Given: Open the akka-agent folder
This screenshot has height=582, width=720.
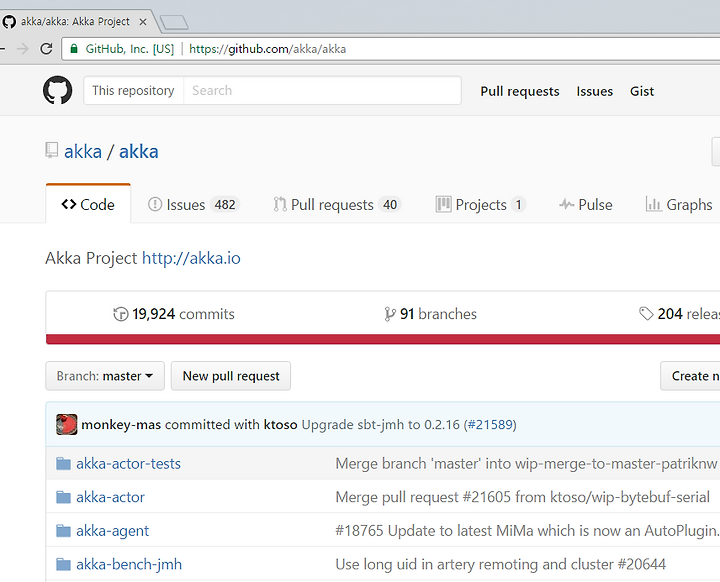Looking at the screenshot, I should pos(112,531).
